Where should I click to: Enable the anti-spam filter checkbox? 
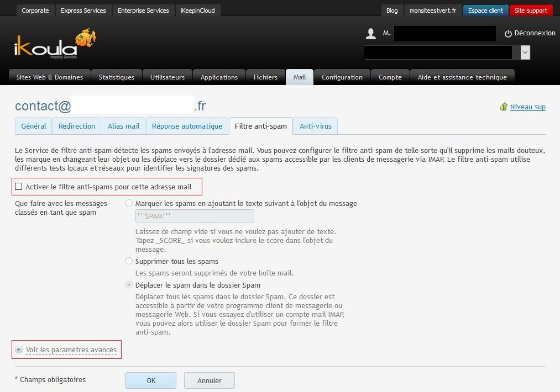(x=19, y=187)
